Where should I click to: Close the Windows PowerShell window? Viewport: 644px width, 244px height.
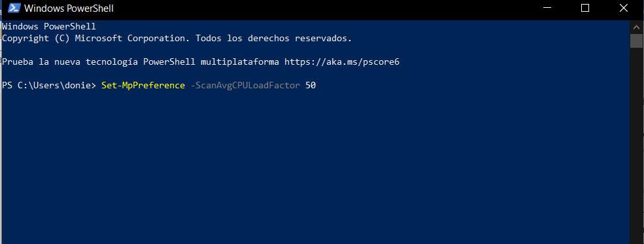[624, 8]
